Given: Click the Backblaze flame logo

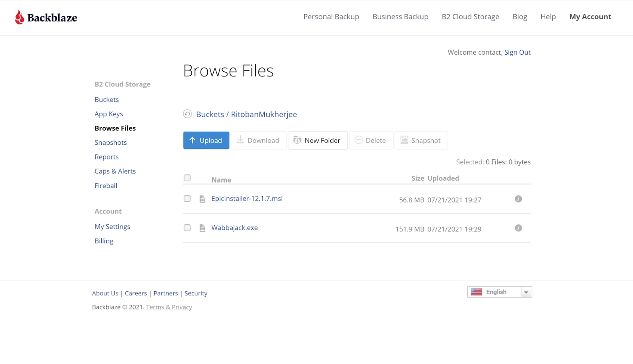Looking at the screenshot, I should point(19,17).
